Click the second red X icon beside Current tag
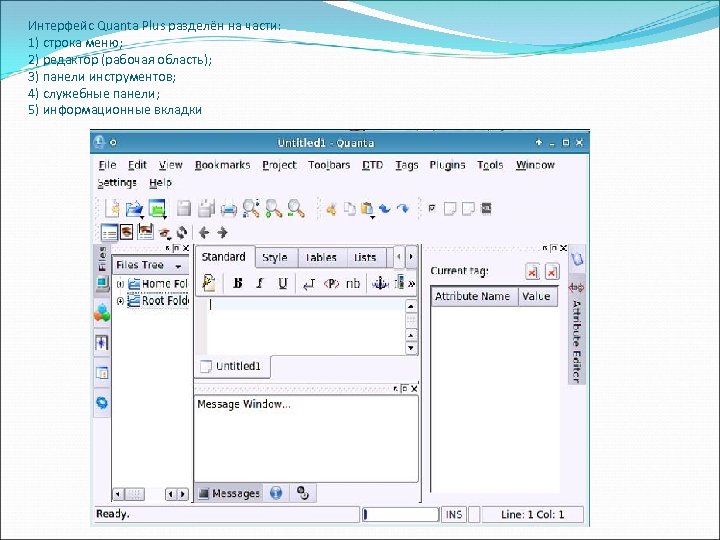720x540 pixels. click(552, 272)
